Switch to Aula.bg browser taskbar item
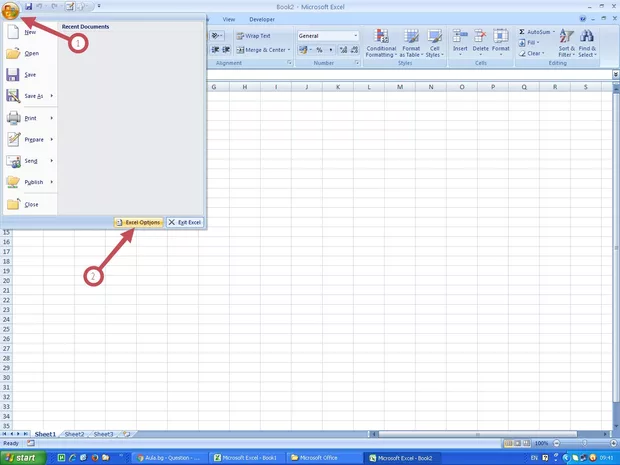Viewport: 620px width, 465px height. click(168, 458)
